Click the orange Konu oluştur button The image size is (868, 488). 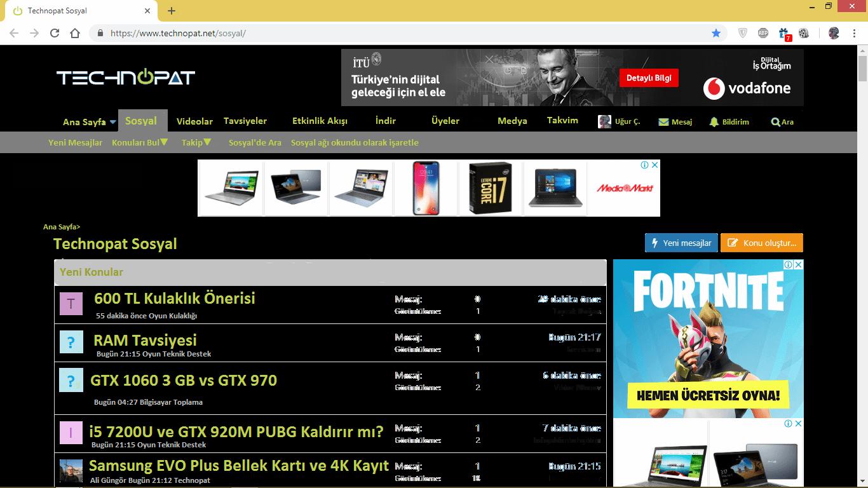pyautogui.click(x=762, y=243)
